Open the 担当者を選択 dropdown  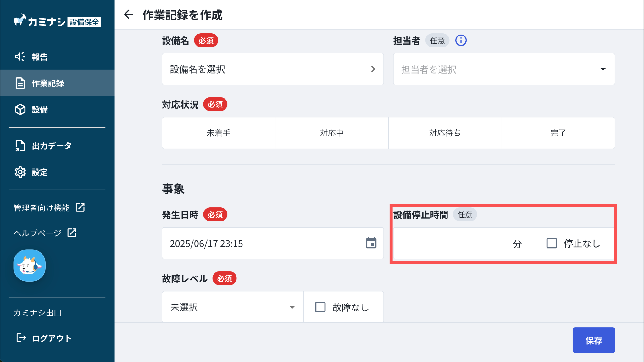tap(504, 69)
